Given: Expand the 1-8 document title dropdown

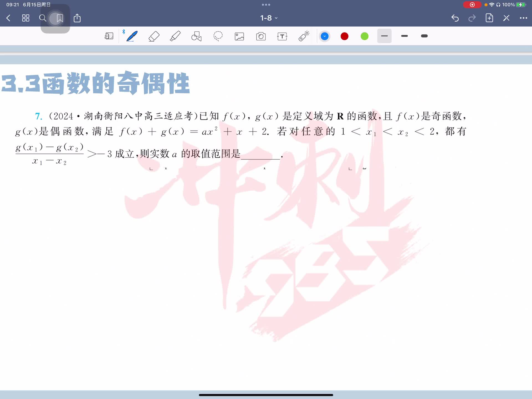Looking at the screenshot, I should click(268, 18).
